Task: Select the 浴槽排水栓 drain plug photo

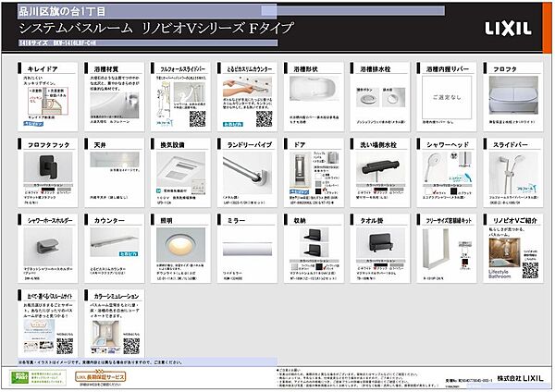Action: click(x=380, y=97)
